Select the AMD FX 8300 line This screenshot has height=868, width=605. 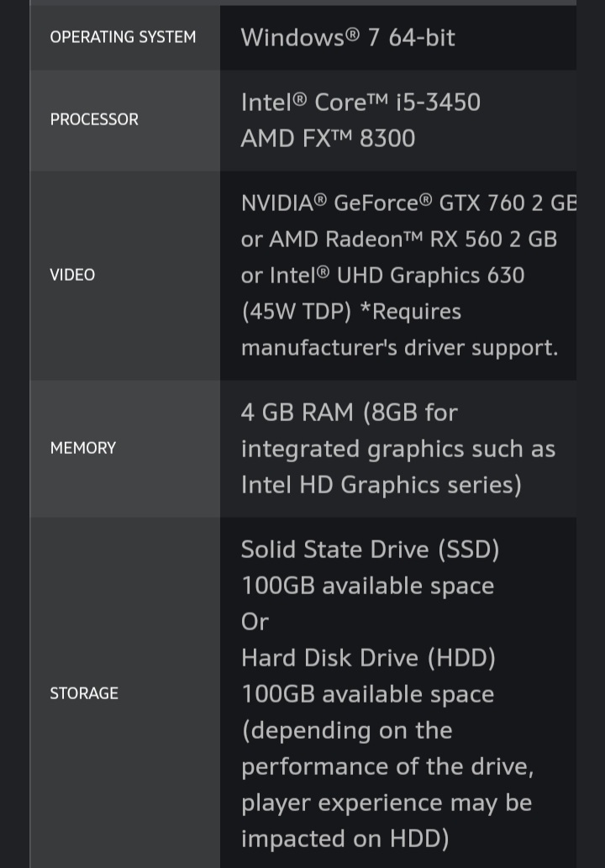coord(328,138)
